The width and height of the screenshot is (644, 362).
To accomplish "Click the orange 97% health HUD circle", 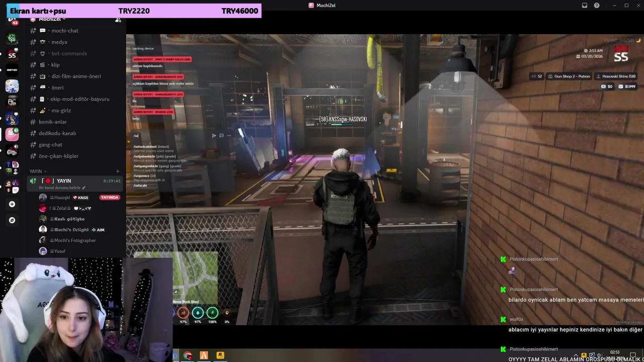I will [x=183, y=313].
